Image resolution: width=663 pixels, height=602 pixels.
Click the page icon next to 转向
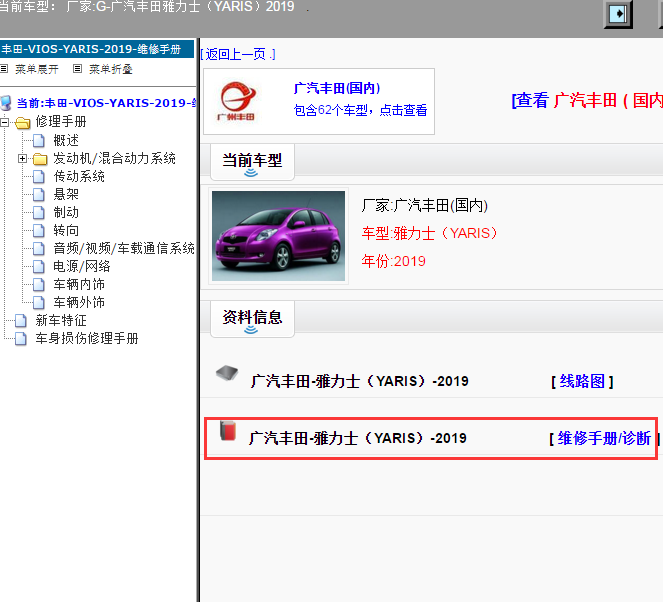(x=39, y=230)
